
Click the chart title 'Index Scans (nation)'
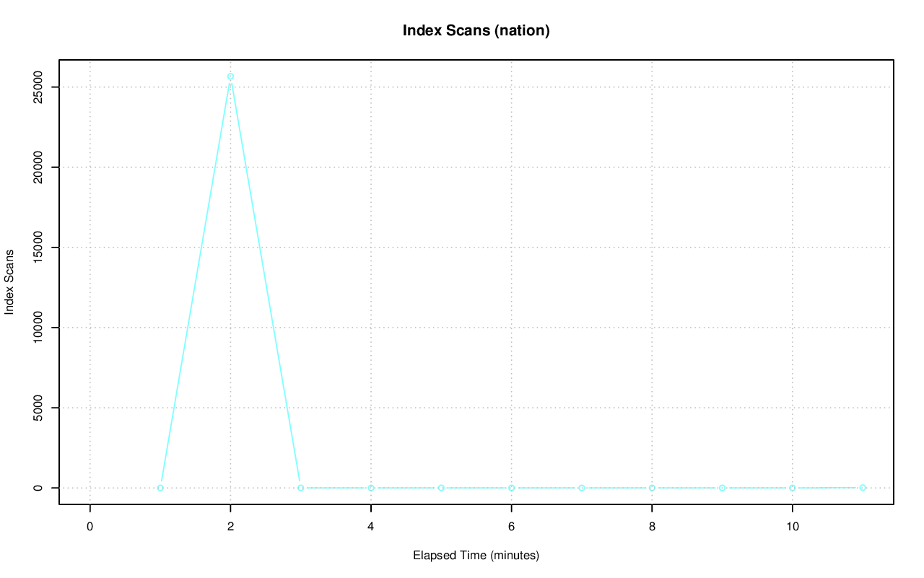coord(476,30)
